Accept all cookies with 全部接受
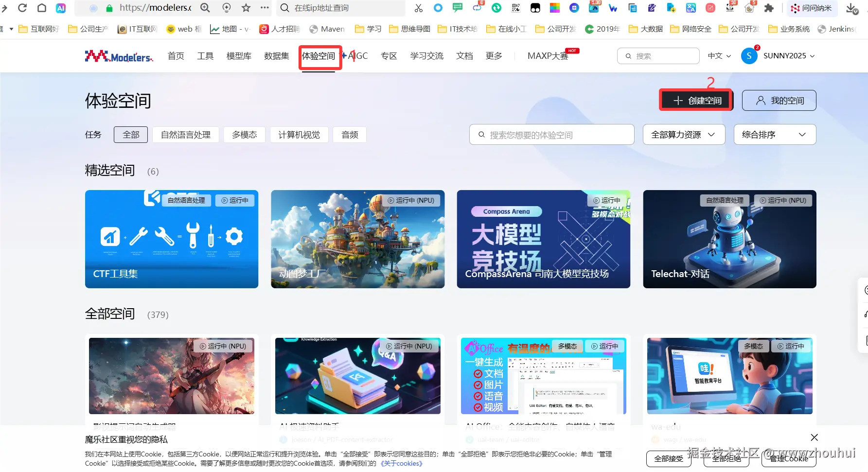868x472 pixels. [x=669, y=458]
